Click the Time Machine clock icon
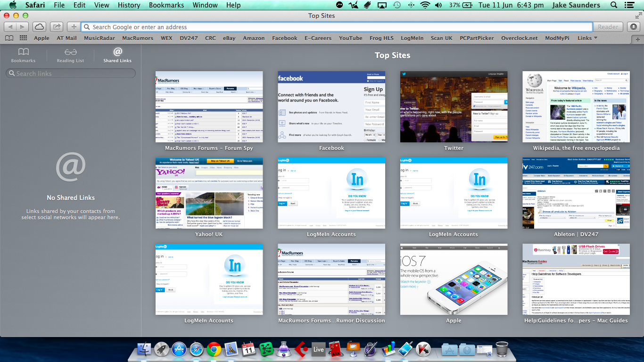The height and width of the screenshot is (362, 644). click(396, 5)
